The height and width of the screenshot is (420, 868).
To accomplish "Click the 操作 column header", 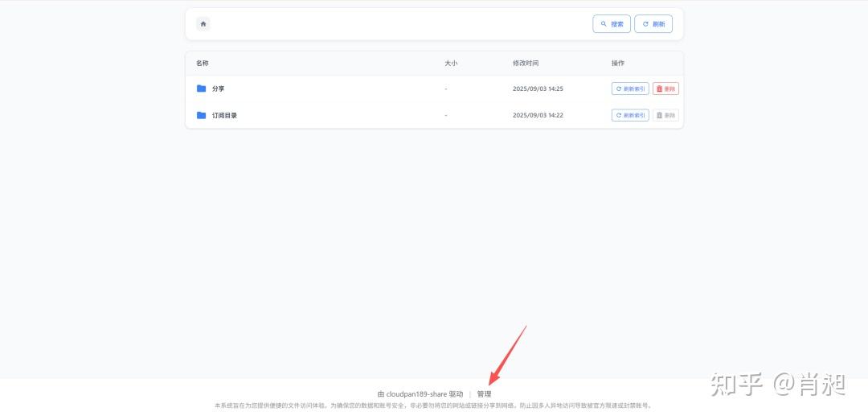I will [617, 63].
